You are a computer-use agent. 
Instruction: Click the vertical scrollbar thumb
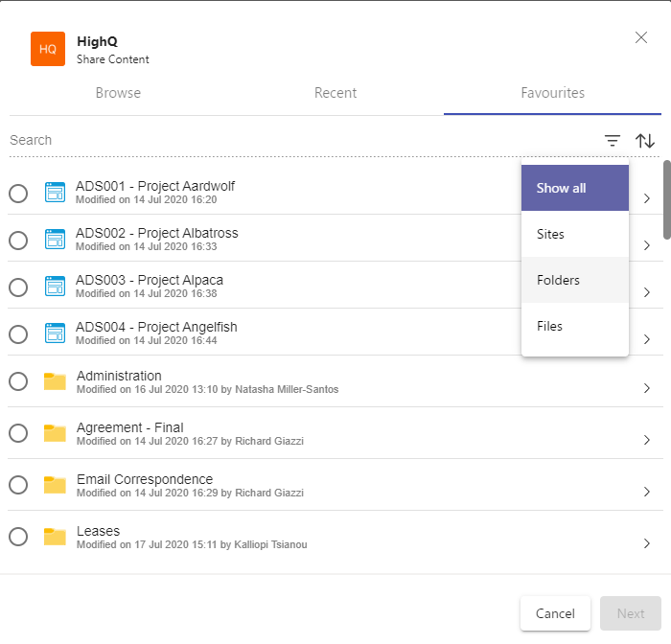666,198
